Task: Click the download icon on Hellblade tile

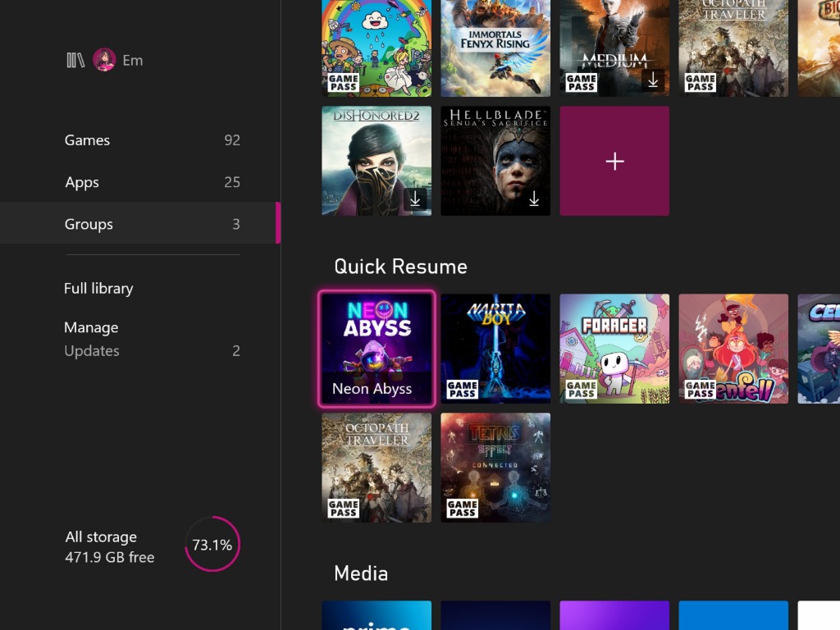Action: pos(534,199)
